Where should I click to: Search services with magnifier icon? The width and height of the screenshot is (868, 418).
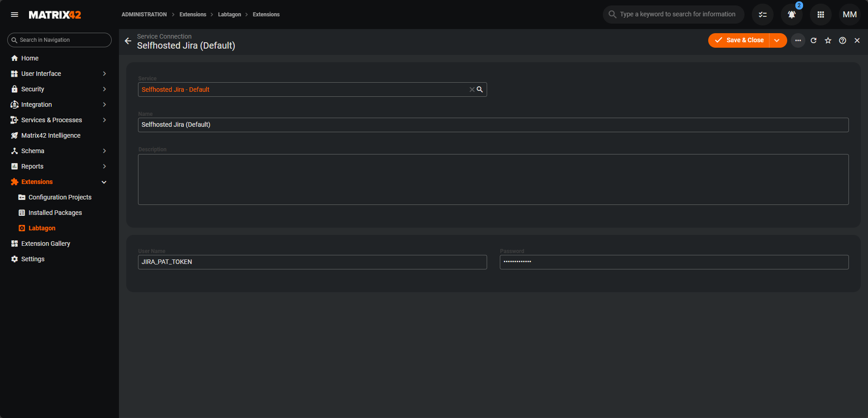(x=480, y=90)
